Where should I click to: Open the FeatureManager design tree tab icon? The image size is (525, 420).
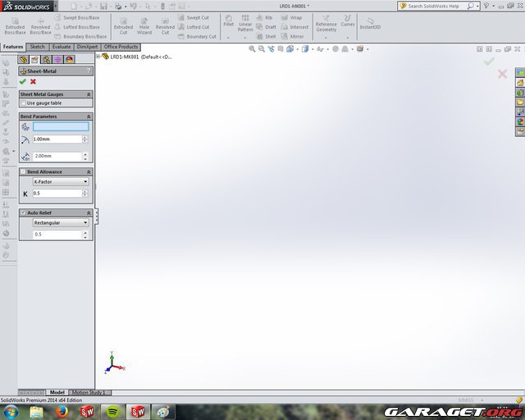24,59
